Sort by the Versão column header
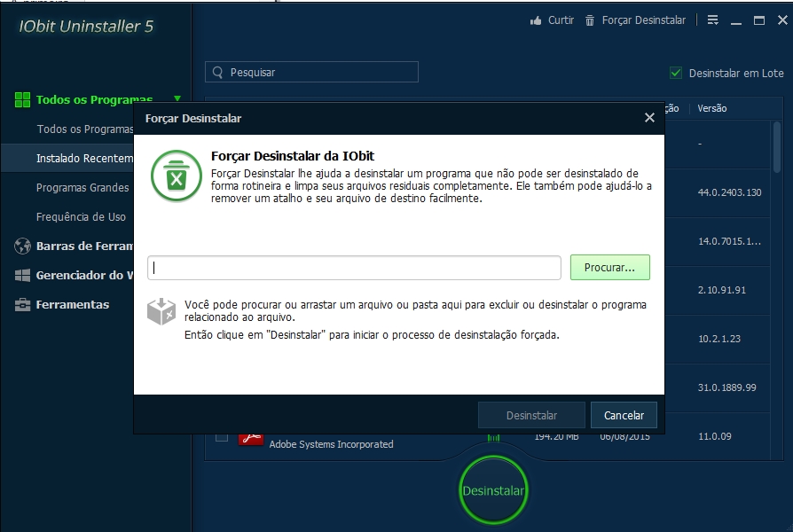Screen dimensions: 793x532 click(711, 108)
